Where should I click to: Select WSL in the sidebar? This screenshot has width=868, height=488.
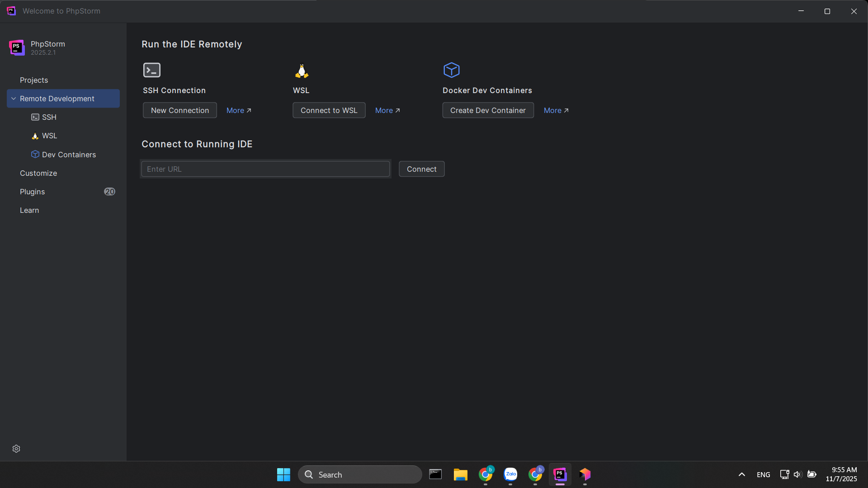pos(49,136)
